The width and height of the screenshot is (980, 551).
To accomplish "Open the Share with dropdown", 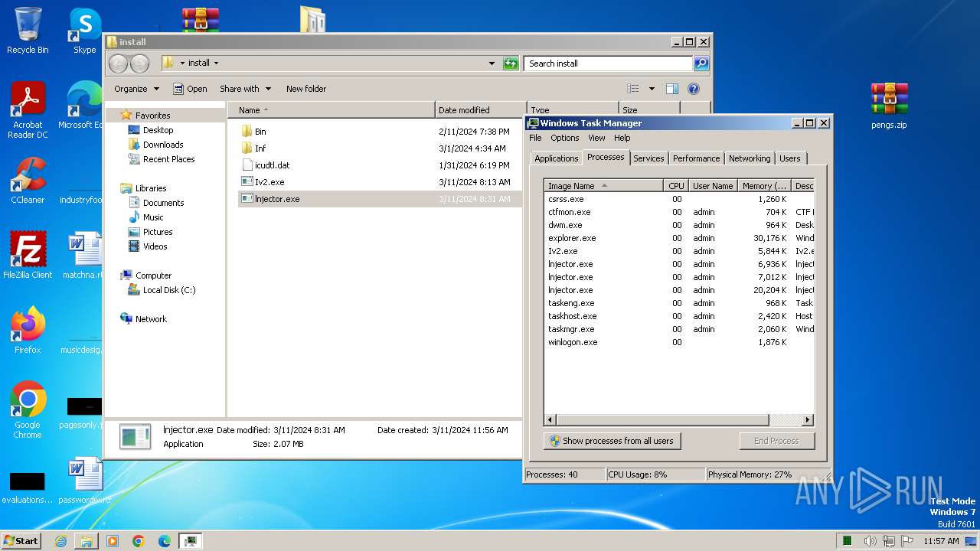I will pyautogui.click(x=245, y=89).
